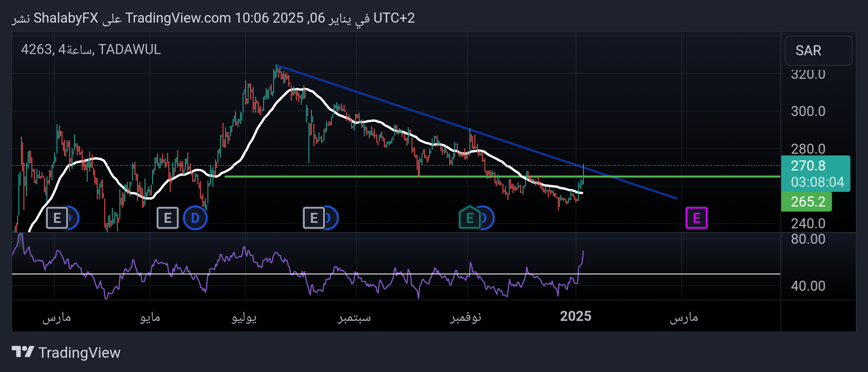The height and width of the screenshot is (372, 868).
Task: Click the 2025 label on the time axis
Action: [575, 316]
